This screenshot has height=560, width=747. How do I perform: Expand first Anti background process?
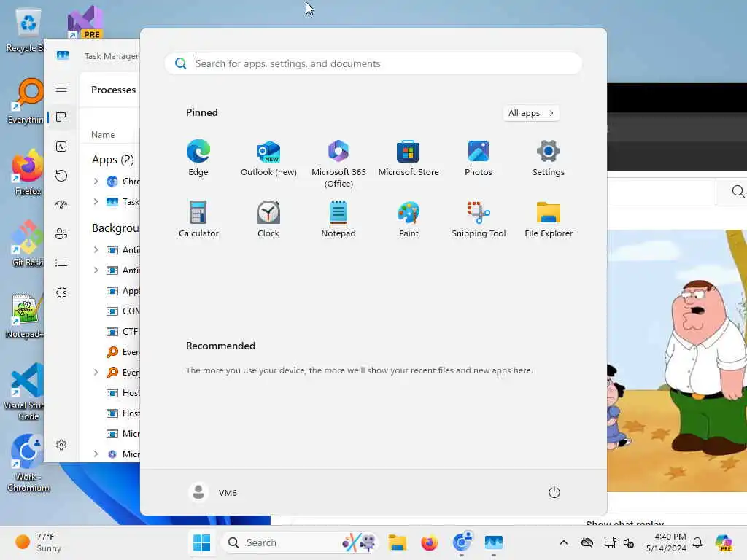pyautogui.click(x=96, y=250)
